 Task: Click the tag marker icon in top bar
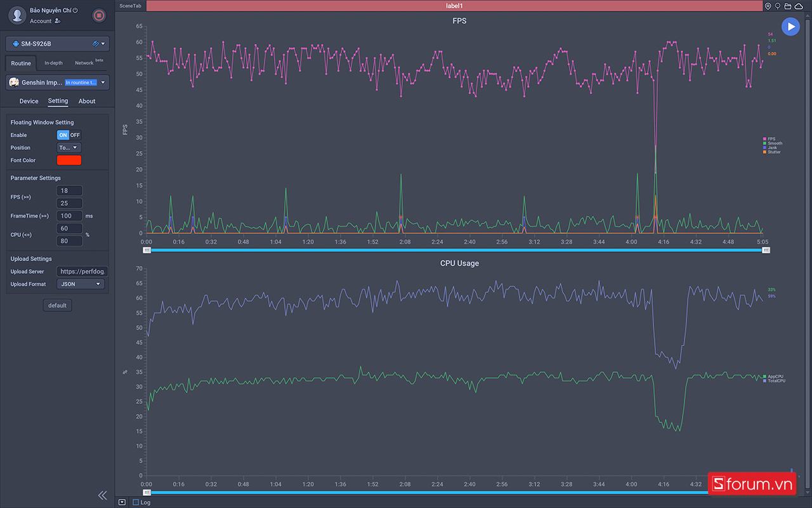pyautogui.click(x=778, y=6)
